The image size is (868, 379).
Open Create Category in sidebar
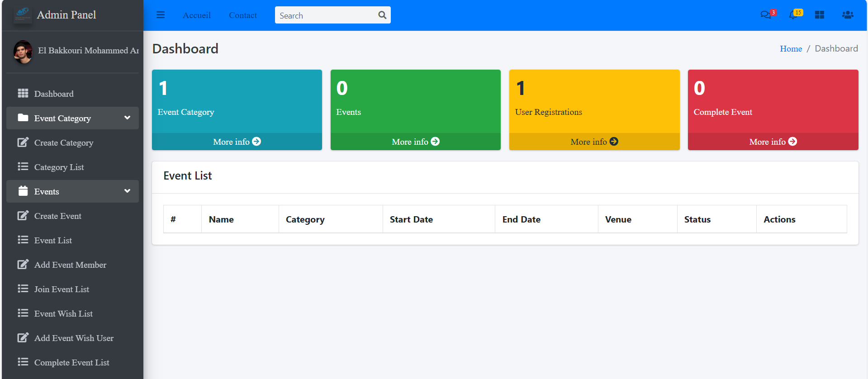[x=64, y=143]
